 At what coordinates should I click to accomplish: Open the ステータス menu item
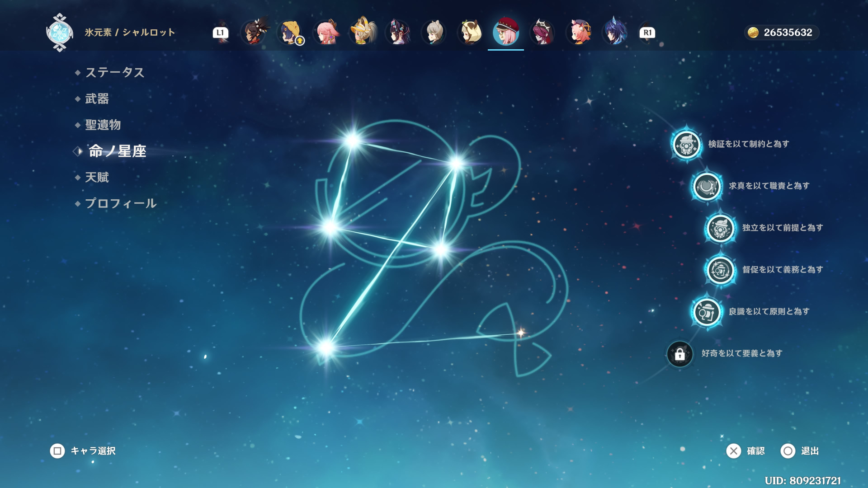click(x=115, y=72)
